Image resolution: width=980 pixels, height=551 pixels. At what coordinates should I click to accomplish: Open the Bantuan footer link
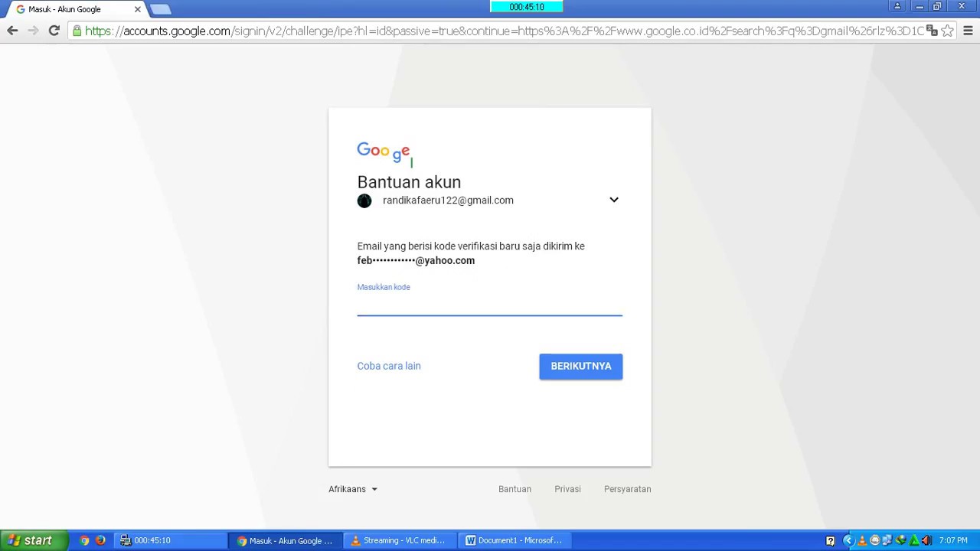pyautogui.click(x=514, y=489)
